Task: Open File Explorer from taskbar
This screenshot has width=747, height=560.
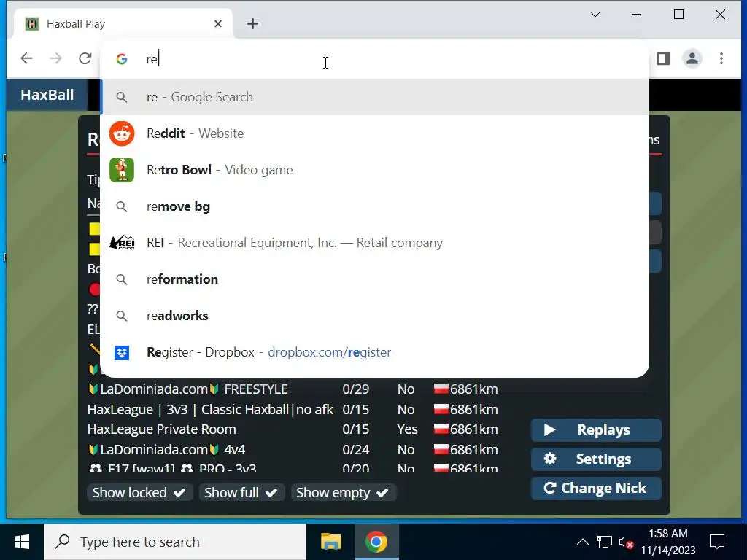Action: tap(330, 542)
